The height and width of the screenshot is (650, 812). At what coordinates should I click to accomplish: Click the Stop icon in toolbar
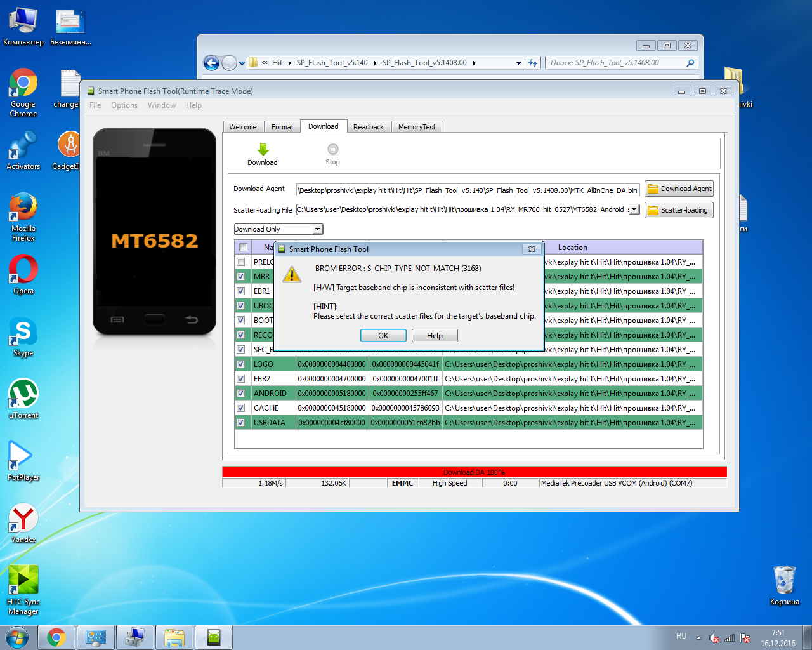(x=332, y=150)
